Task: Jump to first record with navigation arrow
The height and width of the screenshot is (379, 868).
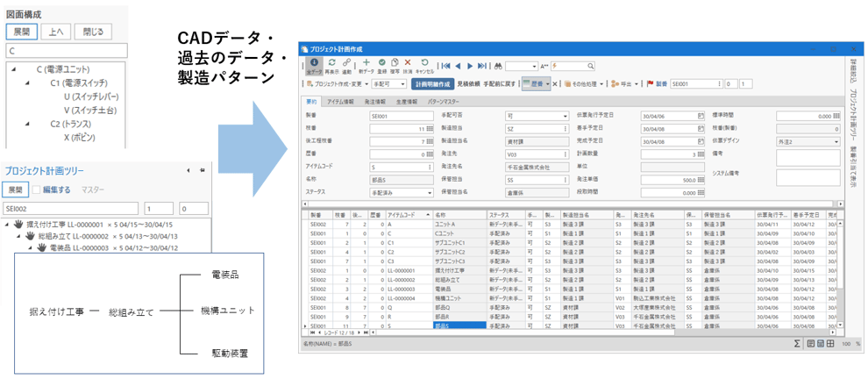Action: [x=446, y=66]
